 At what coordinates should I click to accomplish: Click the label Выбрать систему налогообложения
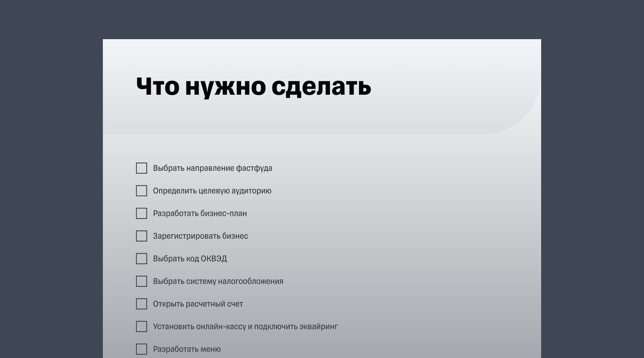218,282
